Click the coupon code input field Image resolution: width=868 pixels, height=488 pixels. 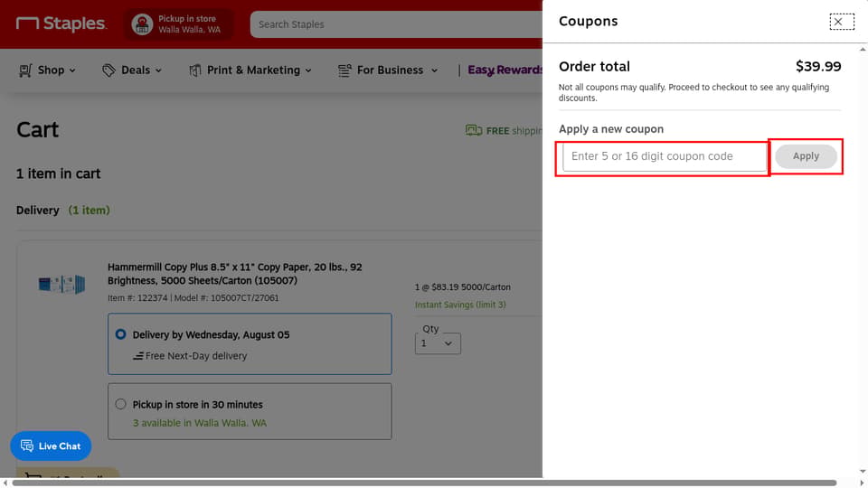click(x=665, y=156)
